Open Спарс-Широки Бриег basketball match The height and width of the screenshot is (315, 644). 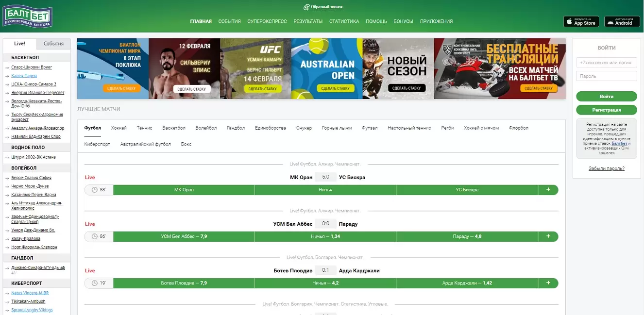[32, 67]
